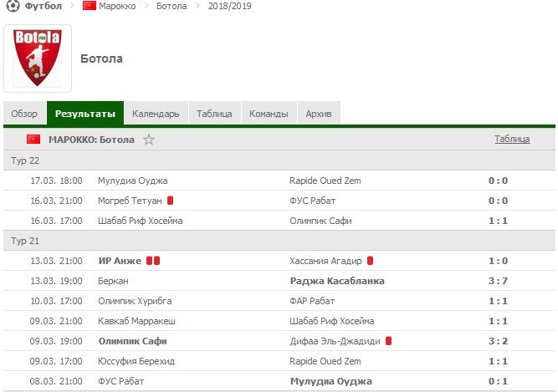Click the Morocco flag in breadcrumb
558x392 pixels.
[x=90, y=6]
